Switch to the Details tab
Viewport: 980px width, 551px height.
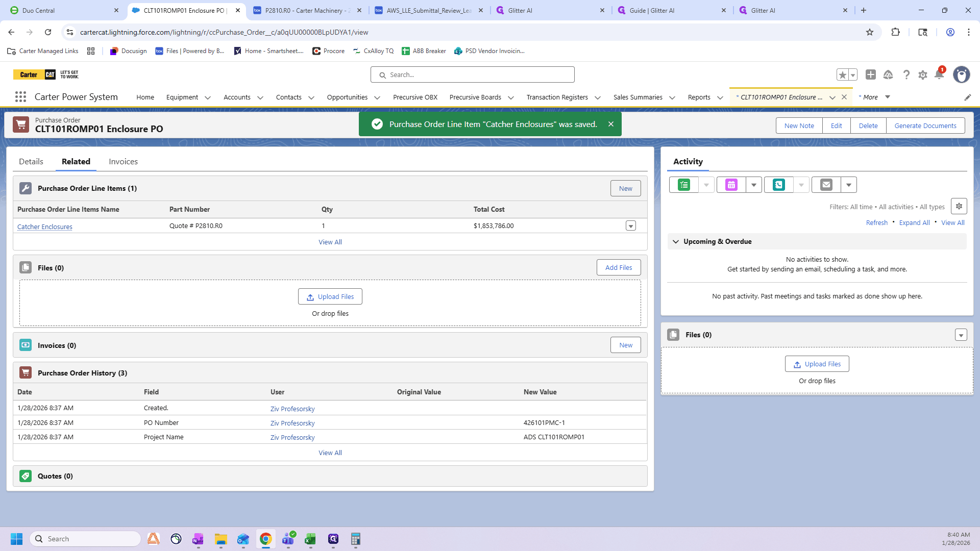pyautogui.click(x=31, y=162)
